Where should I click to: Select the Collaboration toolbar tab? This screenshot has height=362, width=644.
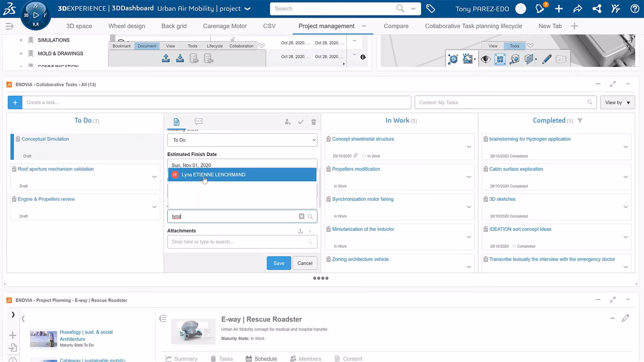coord(241,46)
